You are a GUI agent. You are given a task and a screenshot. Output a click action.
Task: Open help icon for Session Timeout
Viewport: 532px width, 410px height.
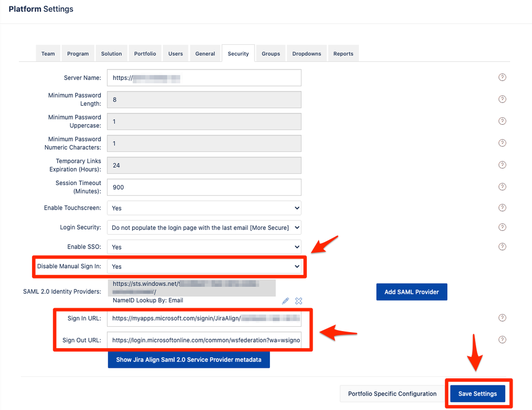502,187
